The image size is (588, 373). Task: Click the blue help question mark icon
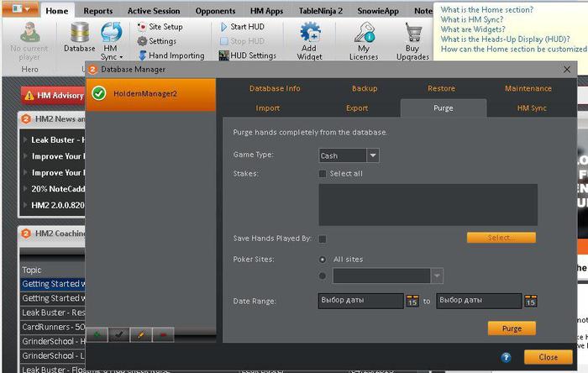[x=506, y=357]
